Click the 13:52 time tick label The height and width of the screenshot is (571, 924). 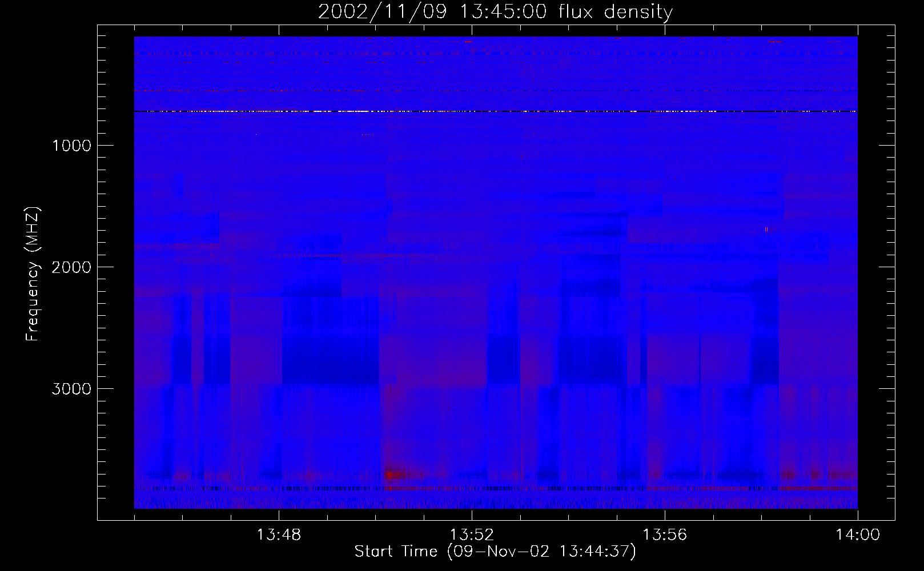tap(472, 535)
